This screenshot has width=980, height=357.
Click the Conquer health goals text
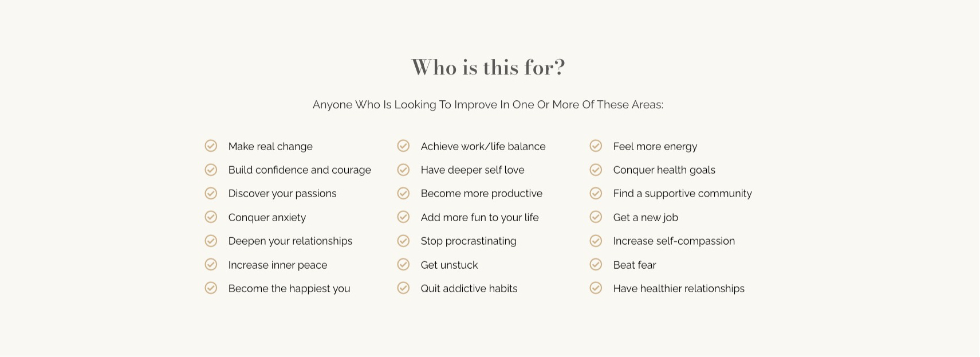pos(664,170)
